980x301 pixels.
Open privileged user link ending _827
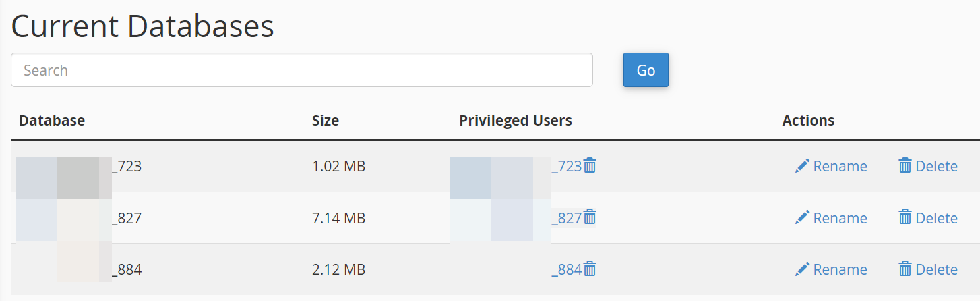[x=566, y=218]
